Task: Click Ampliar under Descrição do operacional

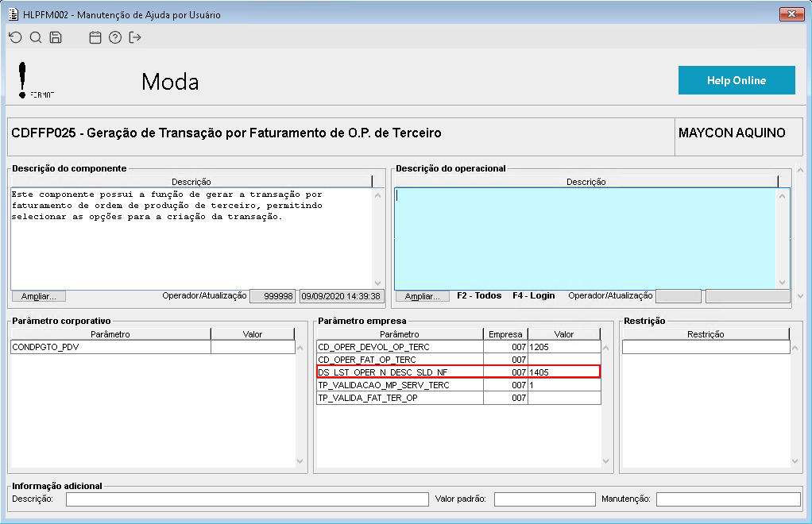Action: pos(423,296)
